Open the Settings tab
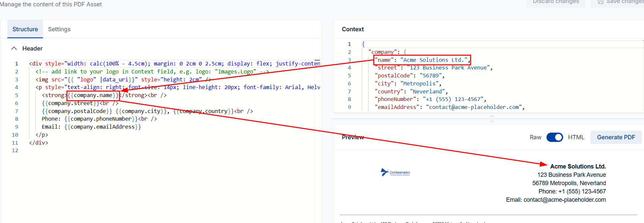Screen dimensions: 644x223 (x=59, y=29)
